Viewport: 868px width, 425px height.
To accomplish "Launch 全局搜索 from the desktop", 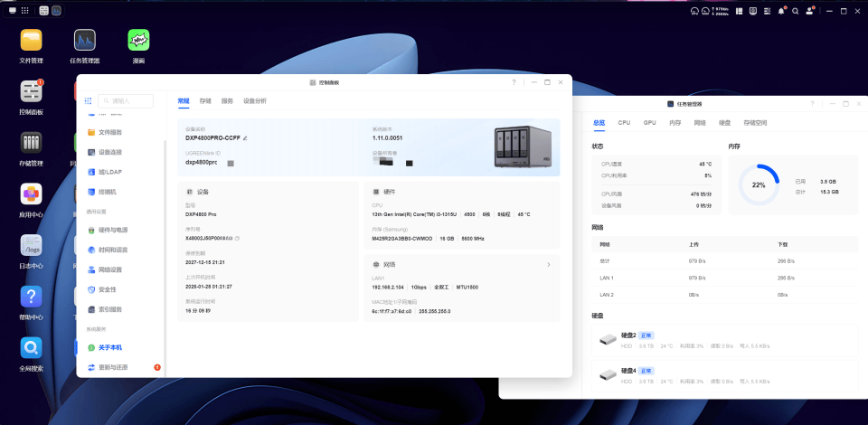I will pos(31,349).
